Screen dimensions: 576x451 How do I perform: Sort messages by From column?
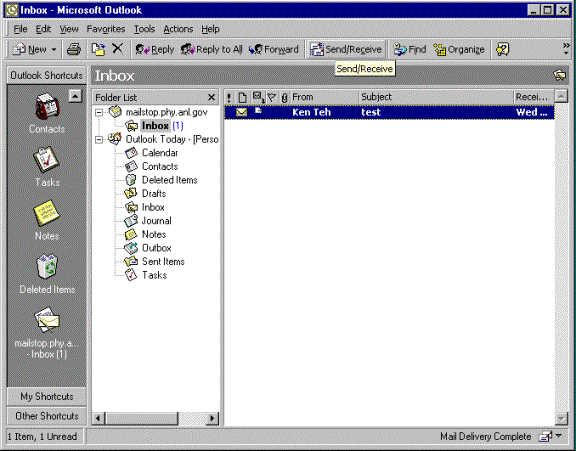tap(324, 97)
